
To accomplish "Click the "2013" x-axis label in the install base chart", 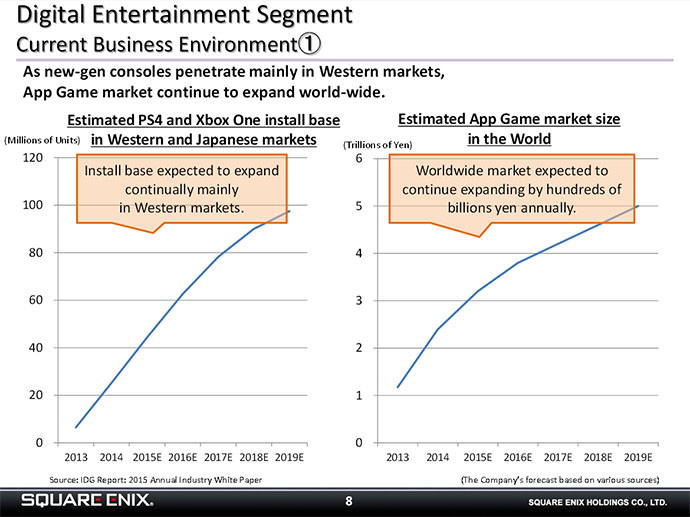I will point(76,458).
